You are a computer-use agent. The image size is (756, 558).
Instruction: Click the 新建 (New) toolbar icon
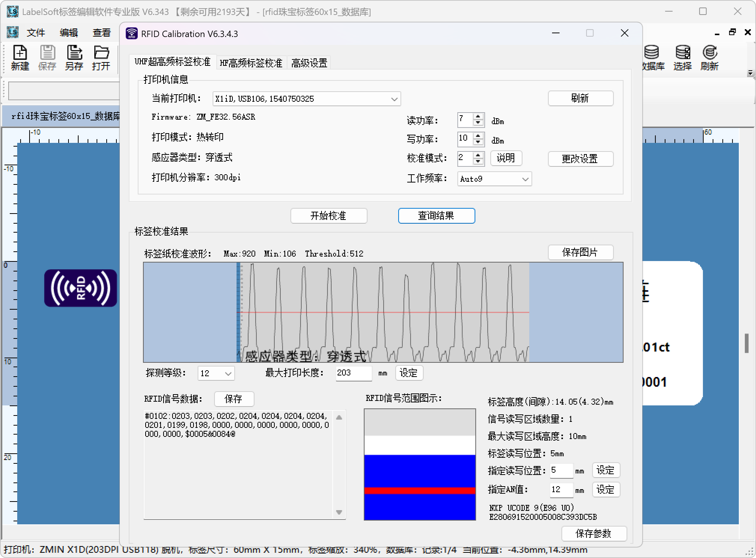point(20,58)
